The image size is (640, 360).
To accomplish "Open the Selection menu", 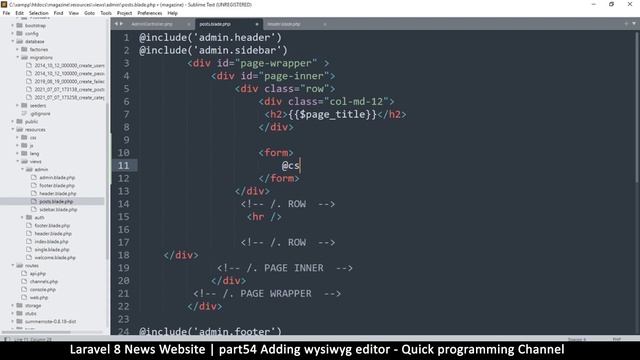I will click(x=38, y=13).
